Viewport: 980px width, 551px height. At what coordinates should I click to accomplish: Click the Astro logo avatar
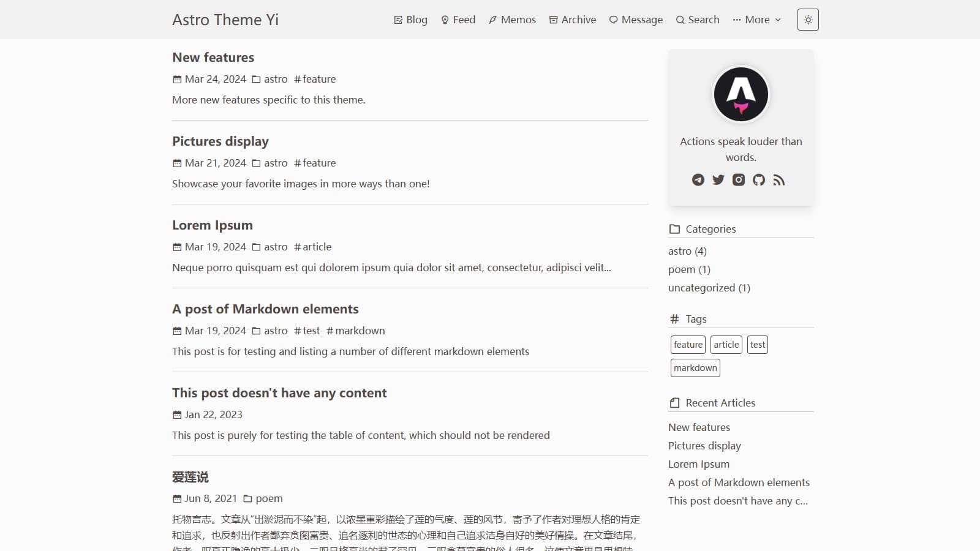click(741, 94)
